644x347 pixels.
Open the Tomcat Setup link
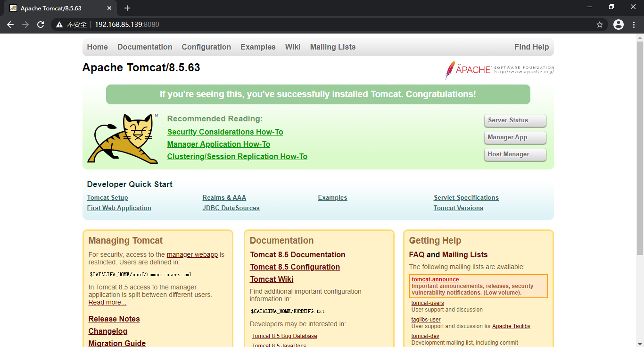coord(107,198)
